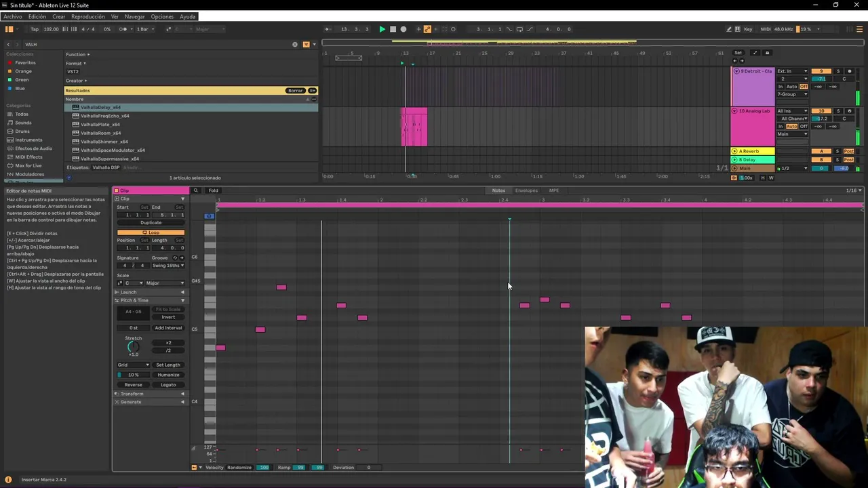Open the Opciones menu
This screenshot has height=488, width=868.
pyautogui.click(x=162, y=16)
